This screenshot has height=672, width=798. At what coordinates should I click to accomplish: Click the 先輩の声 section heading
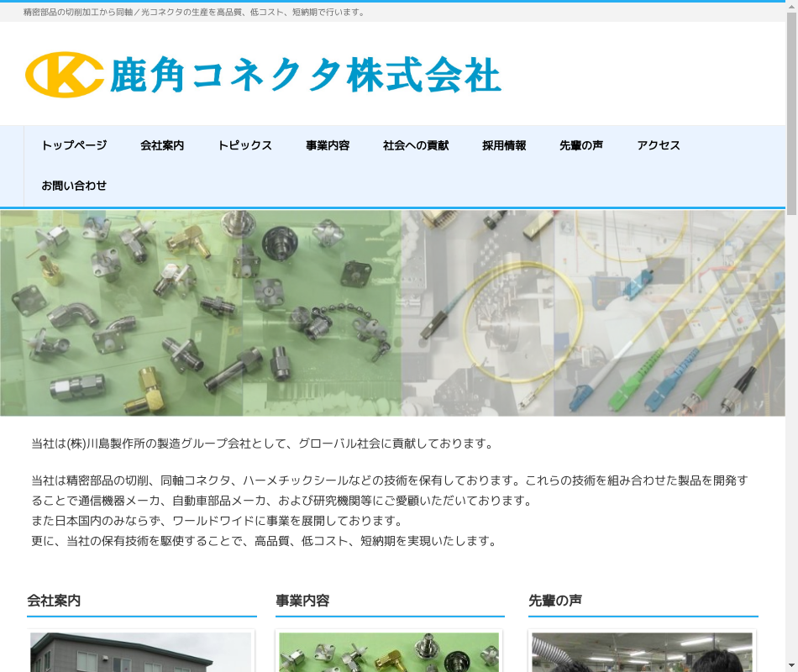click(x=555, y=601)
